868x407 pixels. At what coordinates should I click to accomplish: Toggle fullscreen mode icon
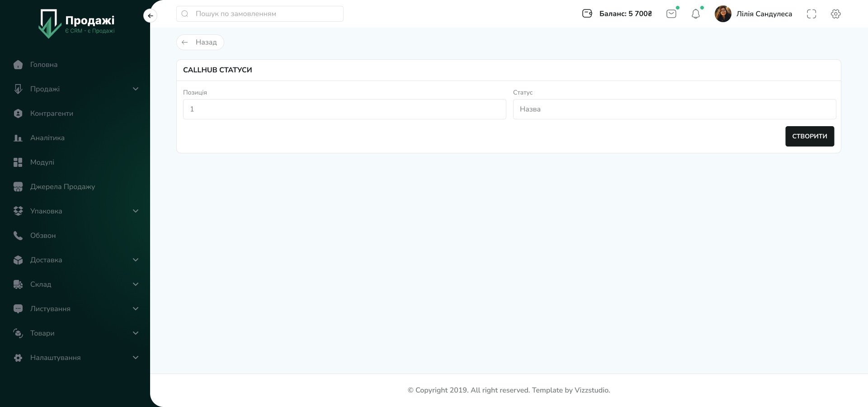[x=811, y=14]
